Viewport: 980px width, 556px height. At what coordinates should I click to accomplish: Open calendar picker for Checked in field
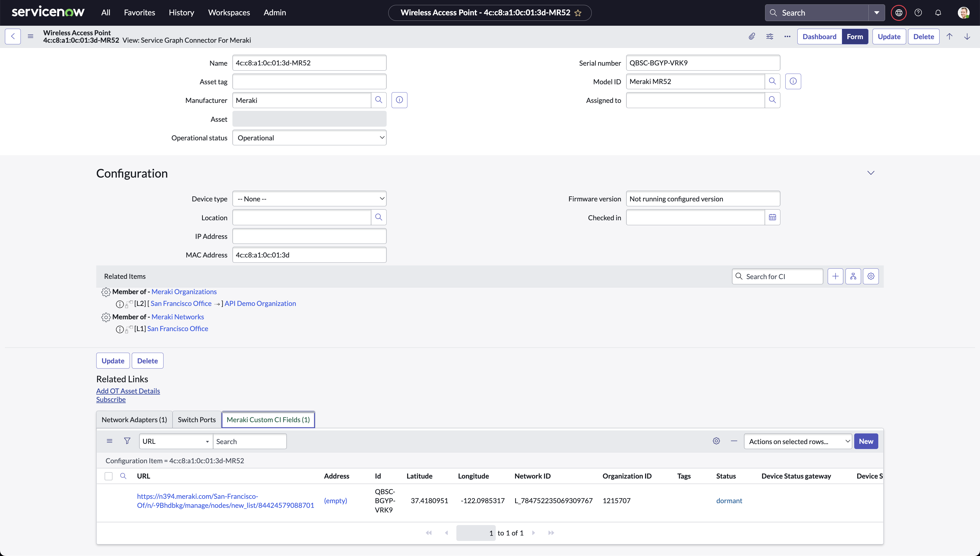[x=773, y=217]
